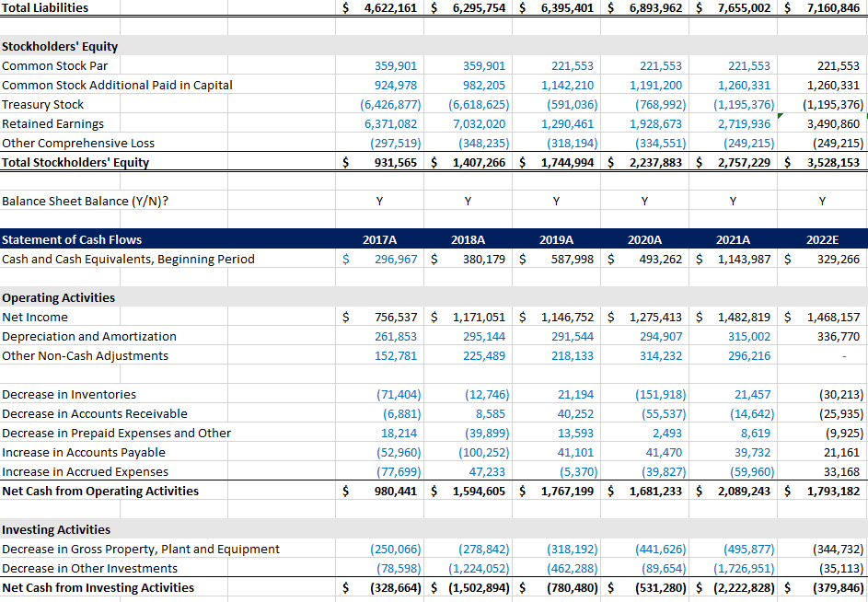Select the Statement of Cash Flows header

pyautogui.click(x=72, y=240)
